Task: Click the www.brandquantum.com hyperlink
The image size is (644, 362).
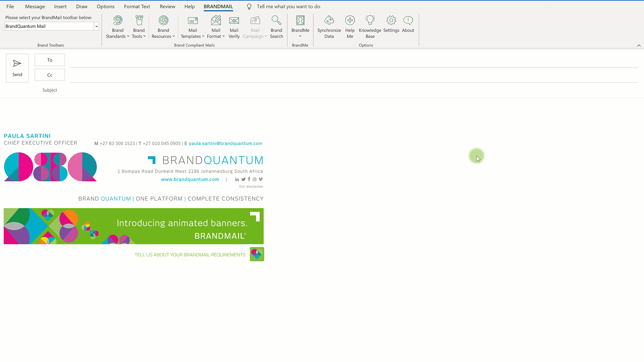Action: pyautogui.click(x=190, y=179)
